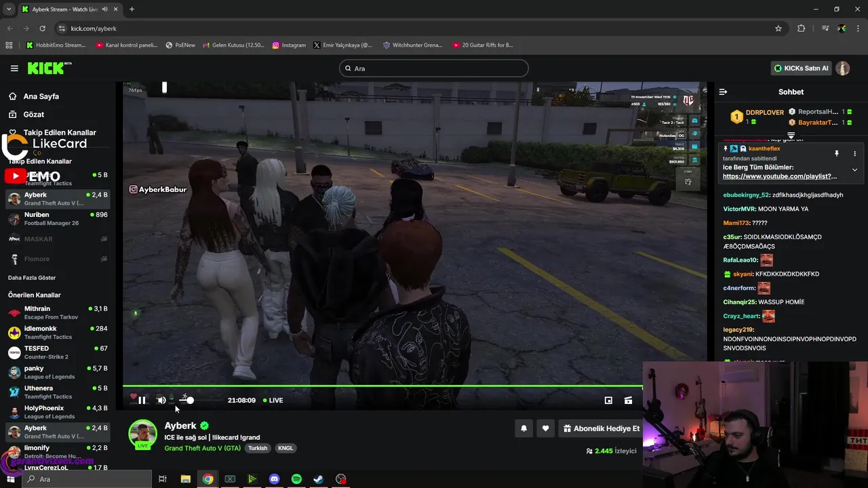Click the green stream progress bar

pyautogui.click(x=382, y=386)
